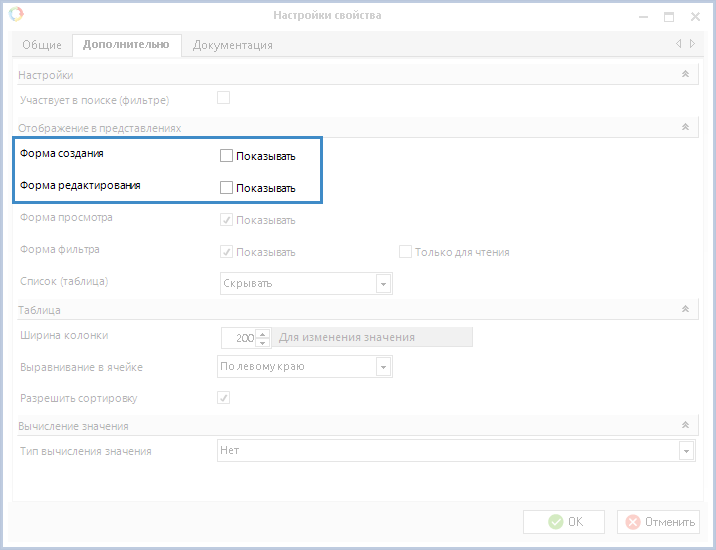Enable Показывать for Форма создания
This screenshot has width=716, height=550.
226,155
